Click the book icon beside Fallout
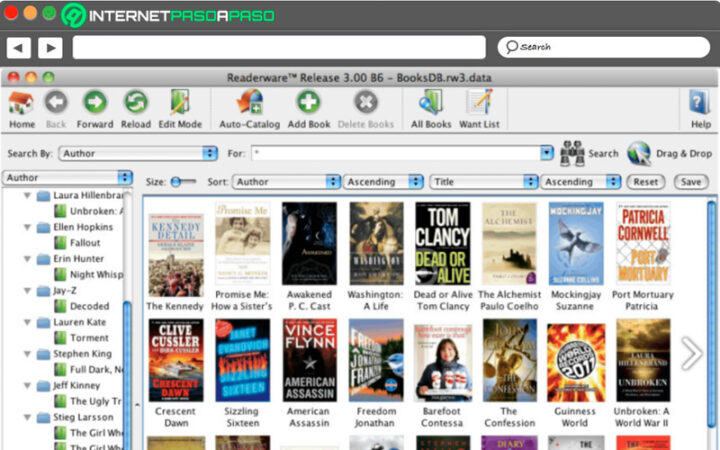 coord(60,242)
